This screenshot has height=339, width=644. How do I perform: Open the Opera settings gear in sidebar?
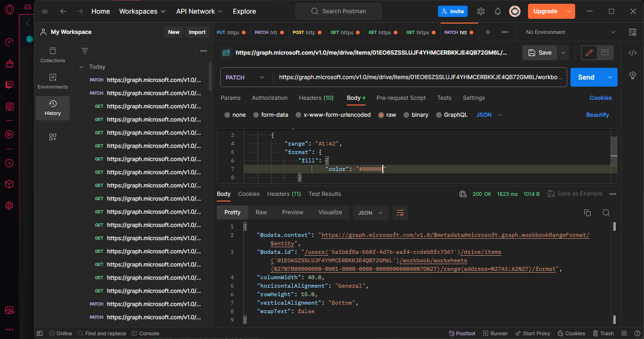click(x=9, y=205)
